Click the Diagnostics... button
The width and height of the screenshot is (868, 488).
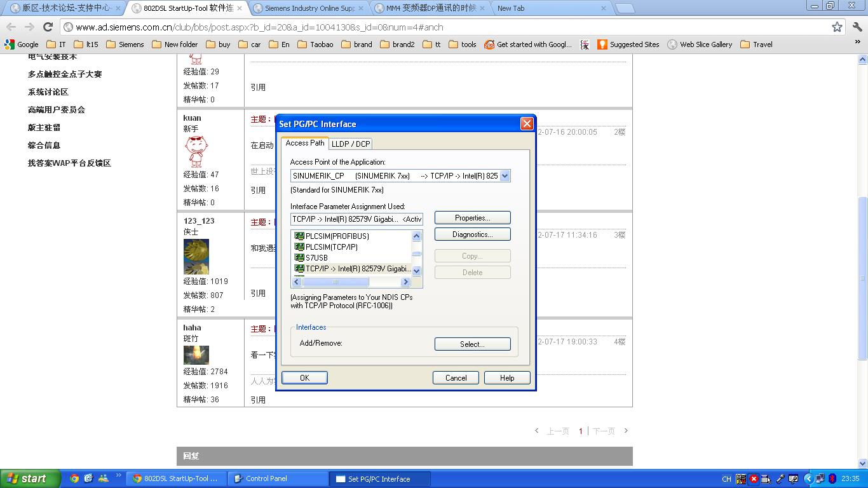tap(472, 234)
